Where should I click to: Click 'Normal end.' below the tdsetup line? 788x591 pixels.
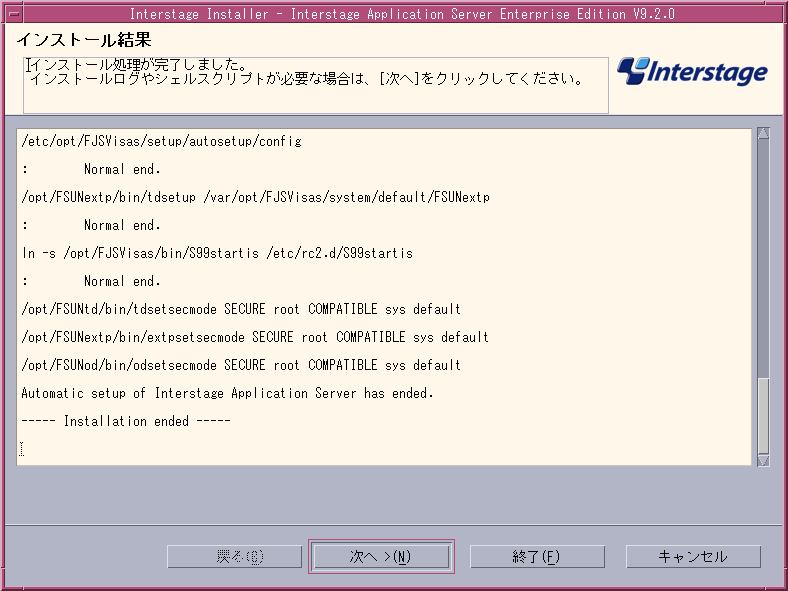(122, 225)
